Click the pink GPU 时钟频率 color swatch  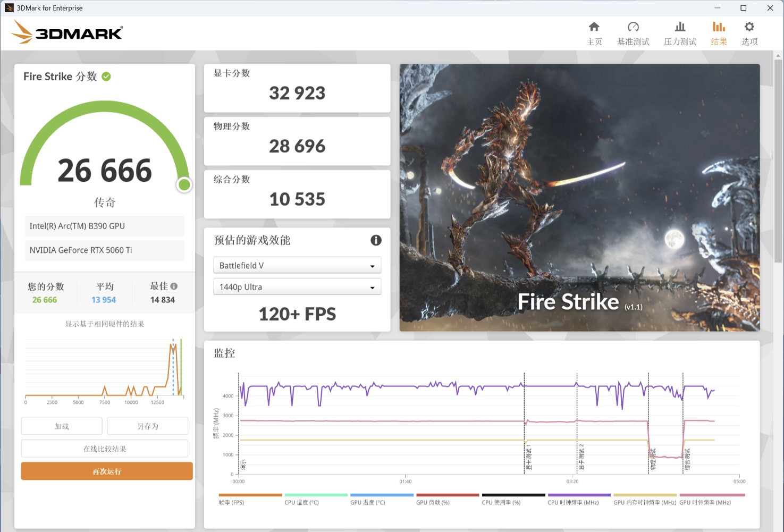pyautogui.click(x=712, y=495)
